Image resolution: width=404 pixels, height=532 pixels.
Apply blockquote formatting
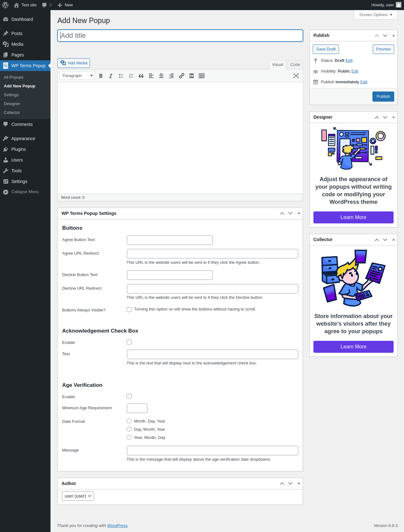pos(141,76)
